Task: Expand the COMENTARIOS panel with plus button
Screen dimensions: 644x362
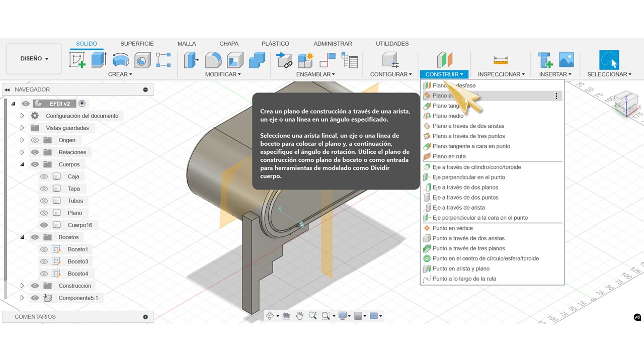Action: (x=145, y=317)
